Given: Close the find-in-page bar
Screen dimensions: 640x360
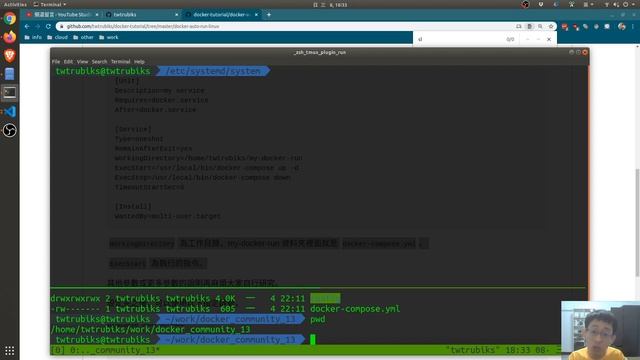Looking at the screenshot, I should coord(549,39).
